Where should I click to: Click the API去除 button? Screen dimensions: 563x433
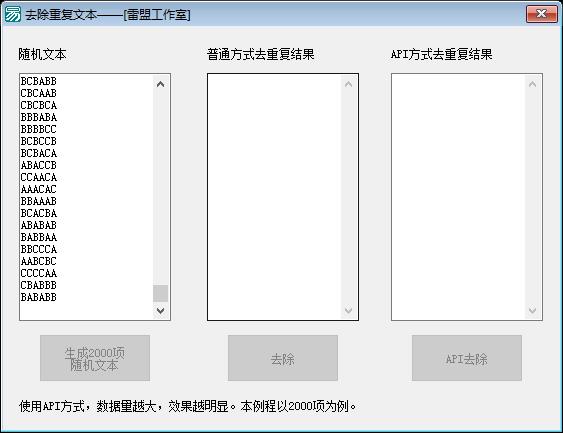467,358
